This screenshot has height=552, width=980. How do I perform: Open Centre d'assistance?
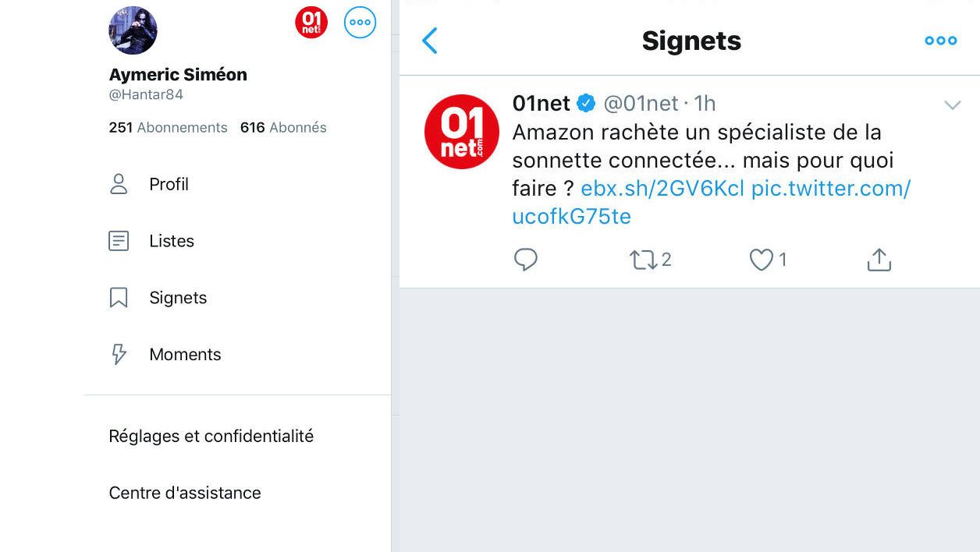[185, 494]
